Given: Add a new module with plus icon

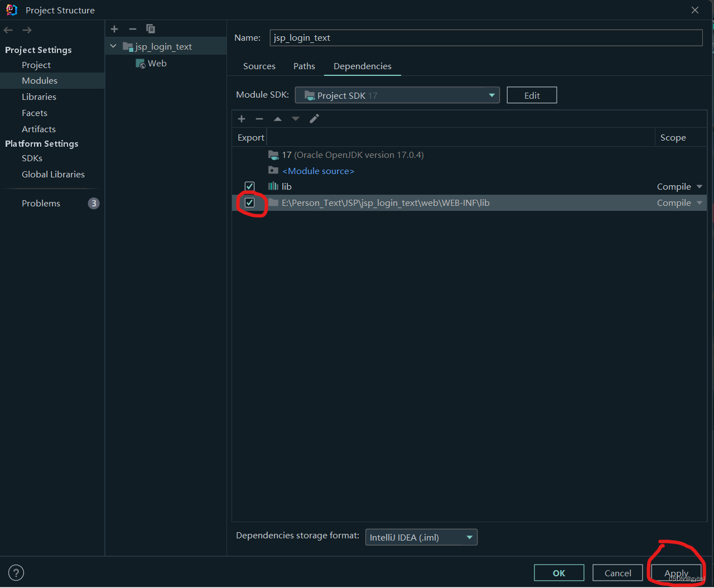Looking at the screenshot, I should pos(114,29).
